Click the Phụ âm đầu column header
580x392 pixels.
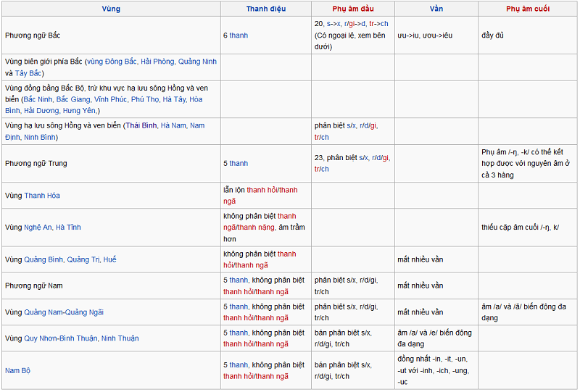[353, 9]
